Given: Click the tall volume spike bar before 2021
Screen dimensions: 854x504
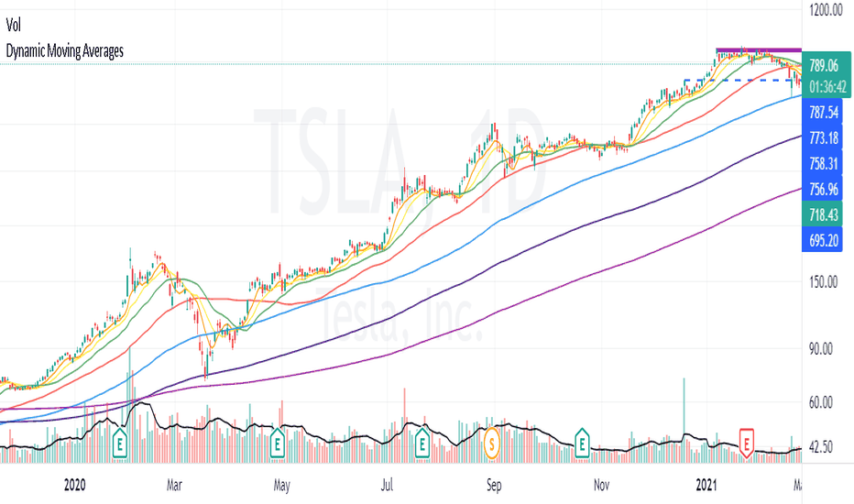Looking at the screenshot, I should tap(684, 420).
